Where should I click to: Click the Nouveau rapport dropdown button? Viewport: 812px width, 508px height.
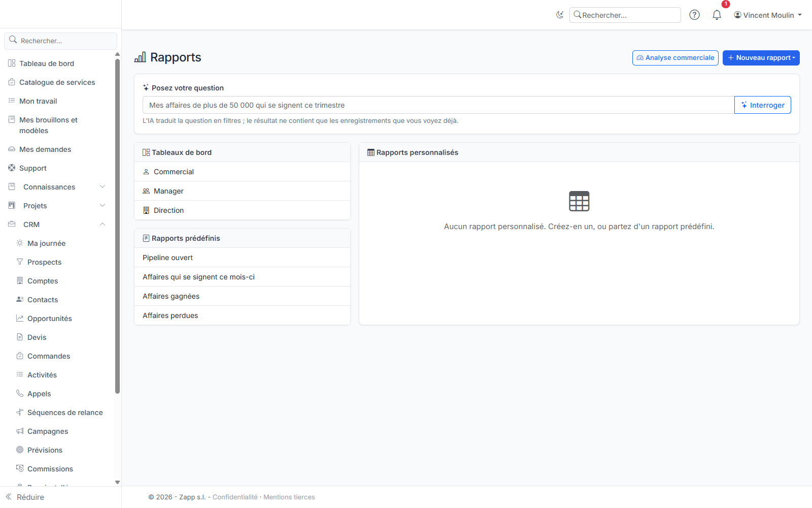tap(761, 58)
